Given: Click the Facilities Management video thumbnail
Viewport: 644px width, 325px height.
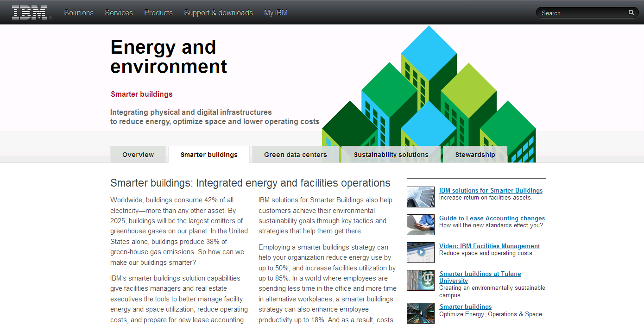Looking at the screenshot, I should [x=421, y=252].
